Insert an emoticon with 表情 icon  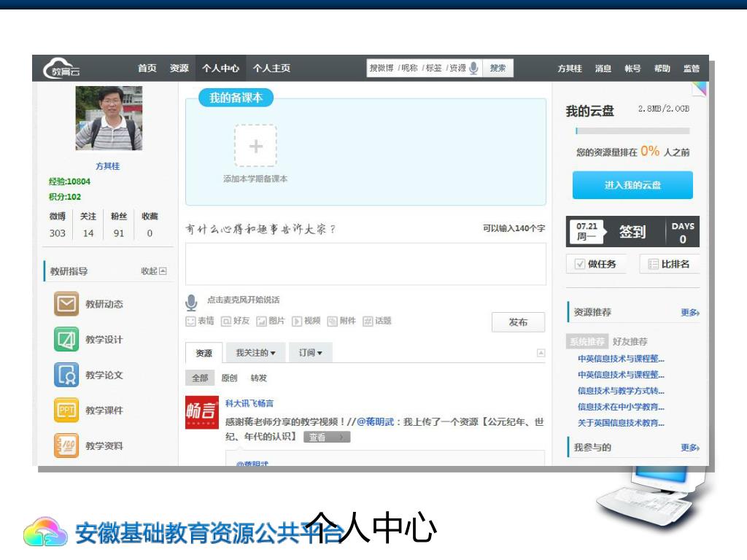pyautogui.click(x=191, y=321)
